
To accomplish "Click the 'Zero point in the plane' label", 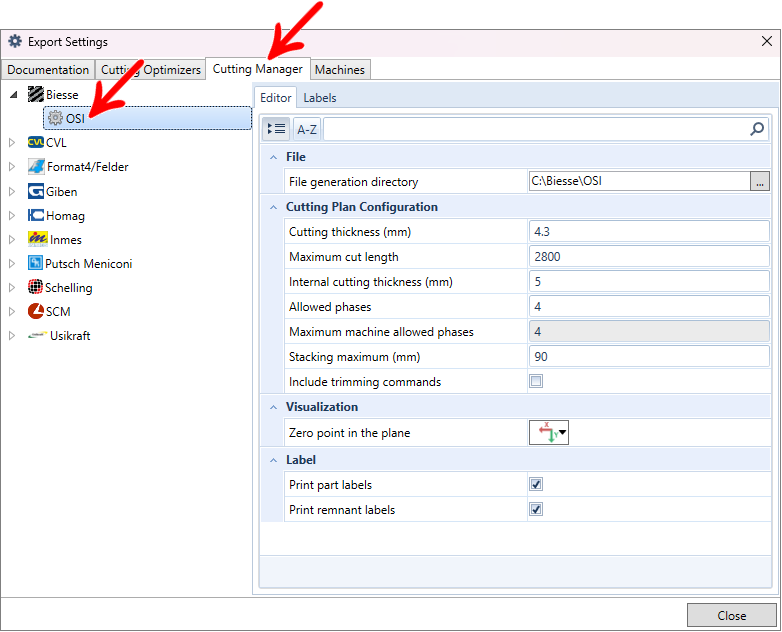I will pyautogui.click(x=350, y=432).
